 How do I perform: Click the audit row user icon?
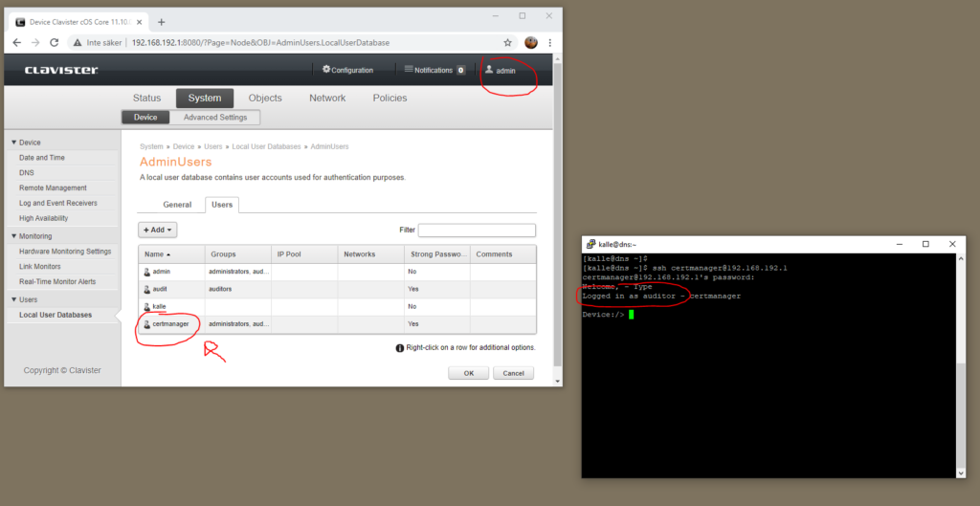pos(147,289)
